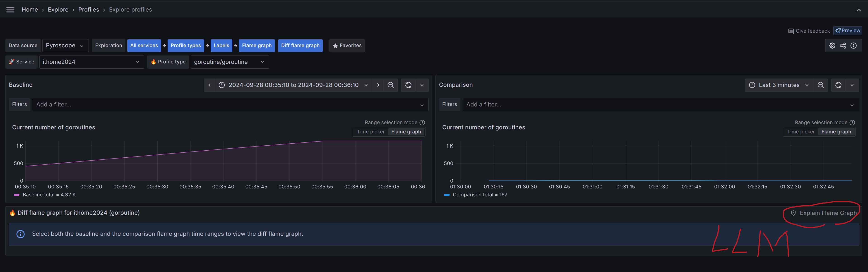This screenshot has height=272, width=868.
Task: Open the hamburger navigation menu
Action: (10, 10)
